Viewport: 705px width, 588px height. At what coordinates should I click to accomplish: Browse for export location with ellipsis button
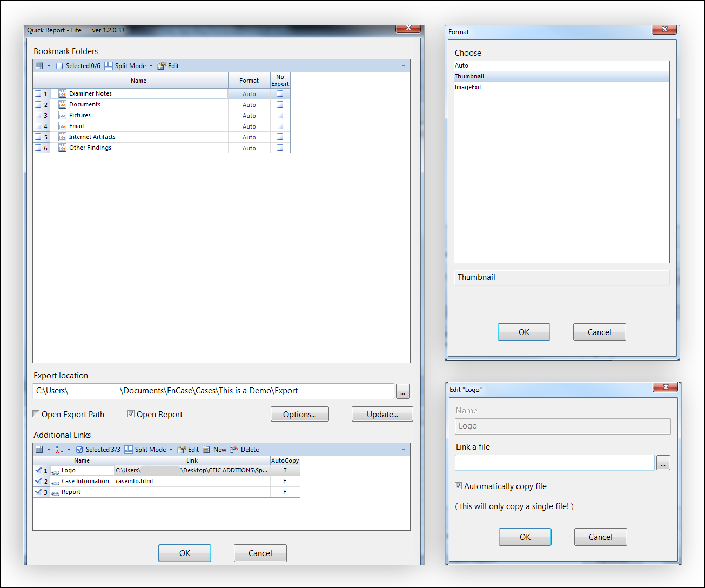coord(403,391)
